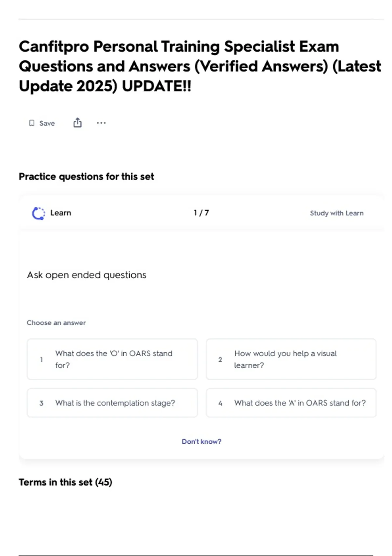The image size is (392, 556).
Task: Click the Don't know? link
Action: point(202,442)
